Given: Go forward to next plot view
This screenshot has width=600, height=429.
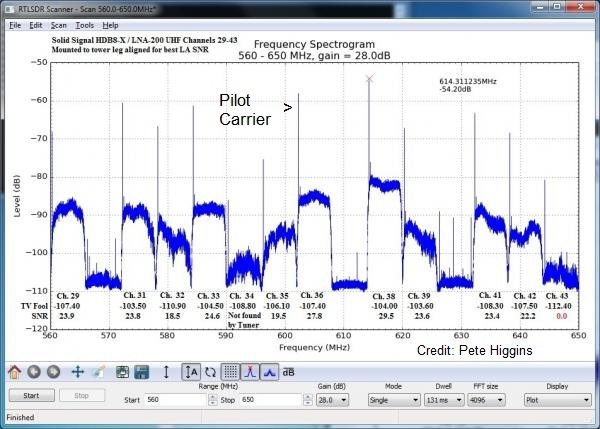Looking at the screenshot, I should (53, 371).
